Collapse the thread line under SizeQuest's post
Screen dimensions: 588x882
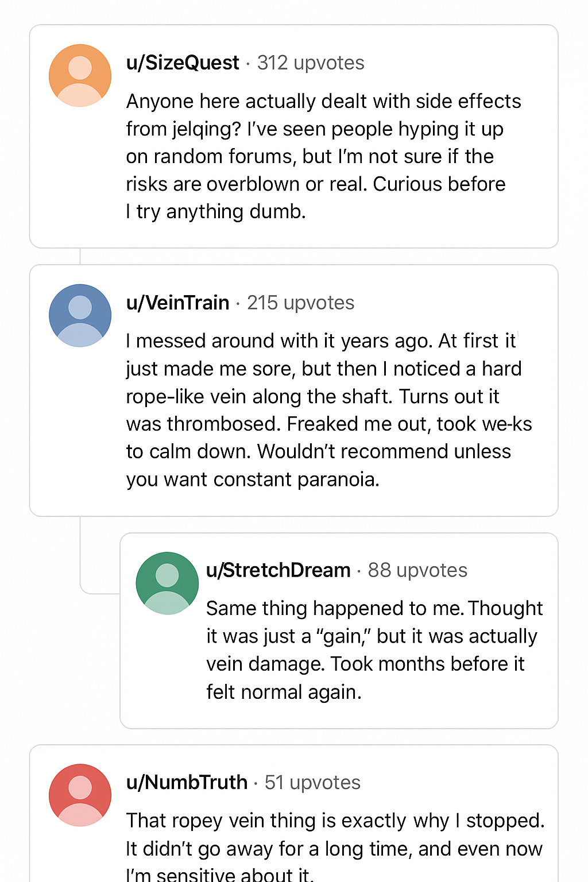click(80, 256)
